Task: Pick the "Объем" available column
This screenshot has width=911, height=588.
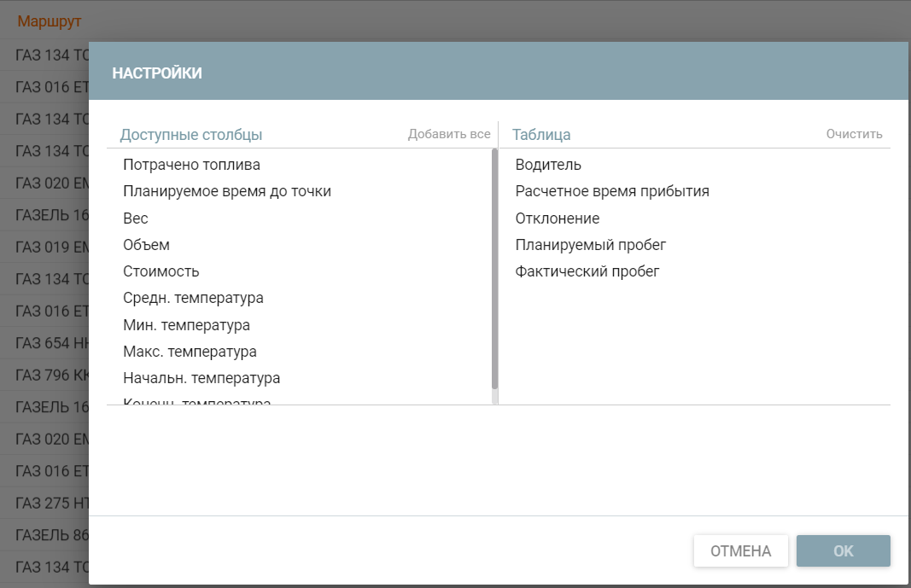Action: 146,245
